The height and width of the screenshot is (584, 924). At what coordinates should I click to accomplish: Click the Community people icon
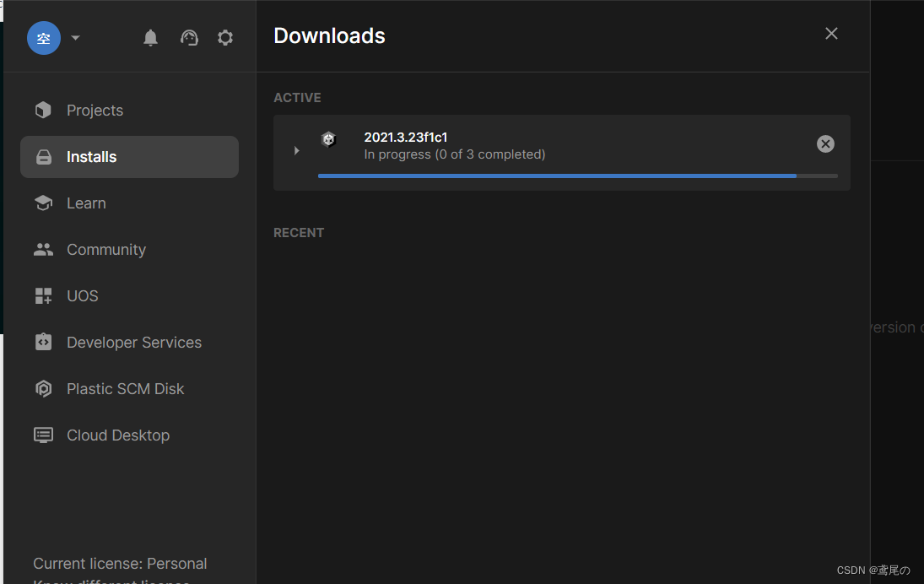(x=43, y=249)
